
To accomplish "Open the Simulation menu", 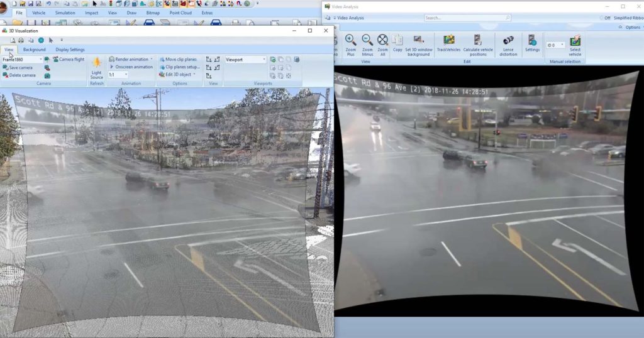I will pyautogui.click(x=65, y=13).
